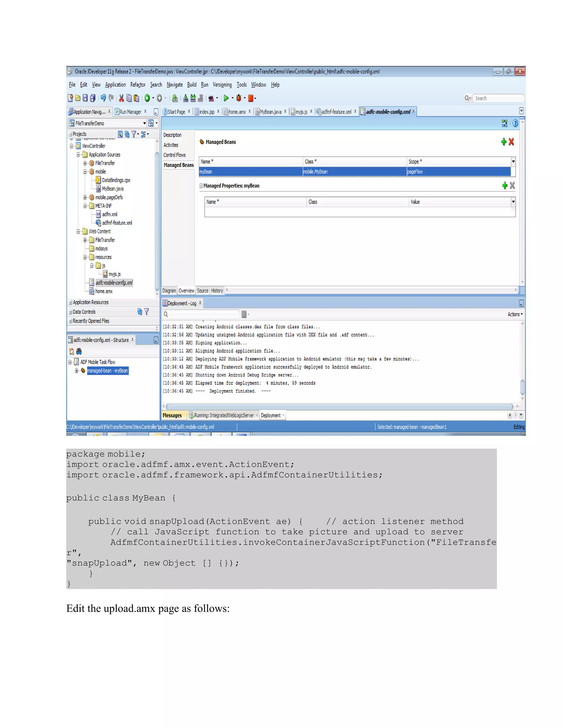
Task: Click the Structure panel's first toolbar icon
Action: (x=71, y=351)
